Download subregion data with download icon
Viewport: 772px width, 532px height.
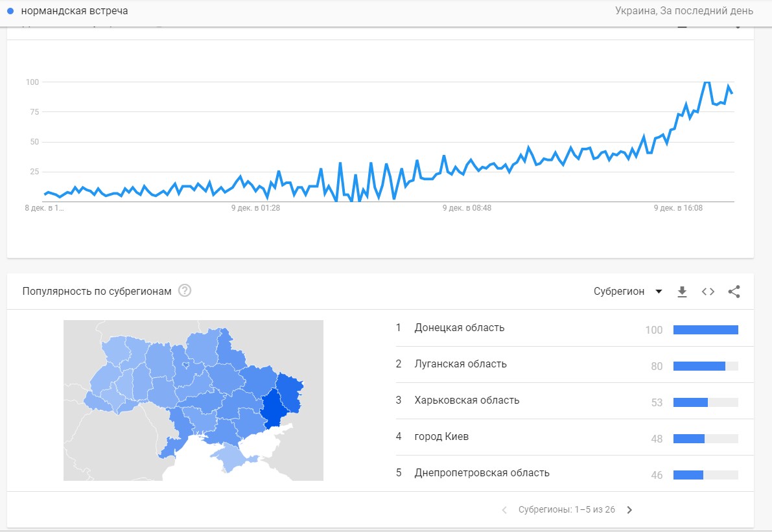[x=682, y=292]
